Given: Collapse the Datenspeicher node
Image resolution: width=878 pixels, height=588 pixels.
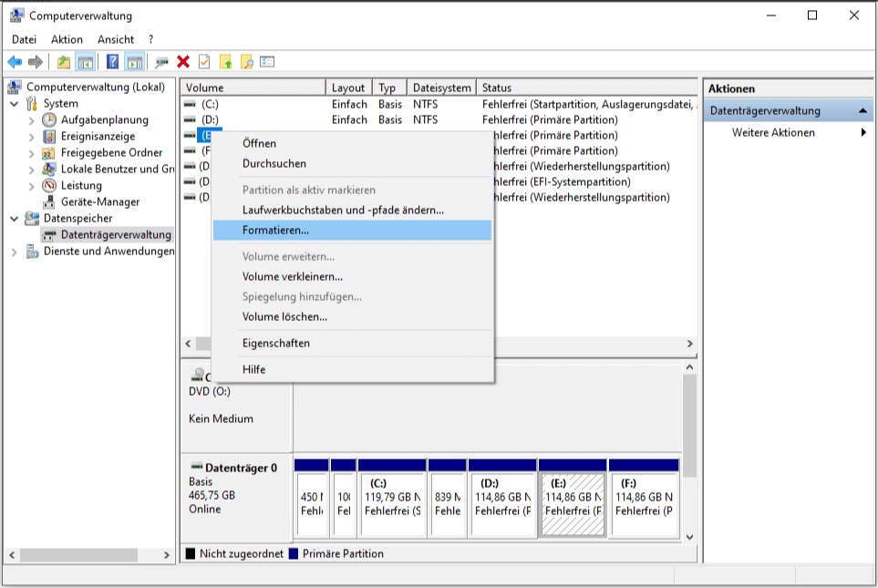Looking at the screenshot, I should click(x=14, y=219).
